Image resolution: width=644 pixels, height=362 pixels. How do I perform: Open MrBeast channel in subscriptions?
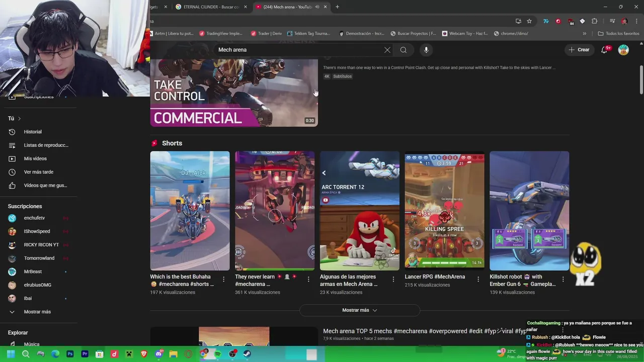tap(39, 271)
